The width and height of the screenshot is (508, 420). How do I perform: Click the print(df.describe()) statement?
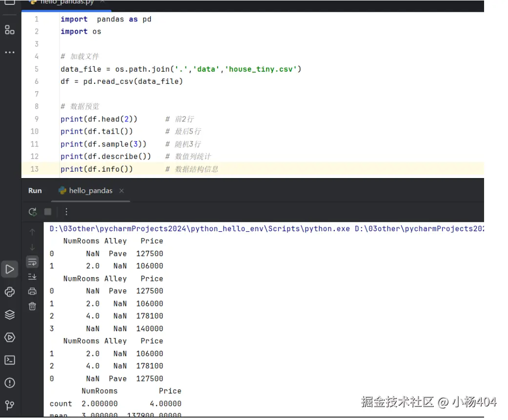pos(105,157)
